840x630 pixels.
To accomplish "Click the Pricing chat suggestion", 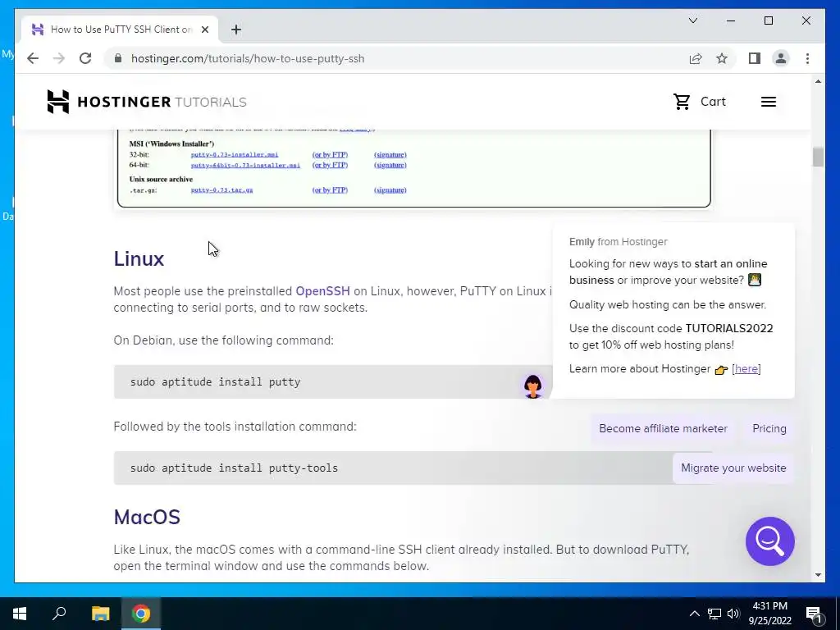I will point(769,428).
